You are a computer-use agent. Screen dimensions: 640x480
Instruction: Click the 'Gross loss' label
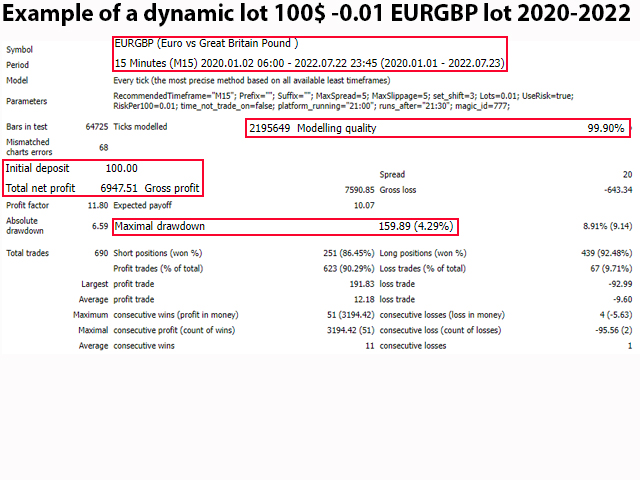398,190
